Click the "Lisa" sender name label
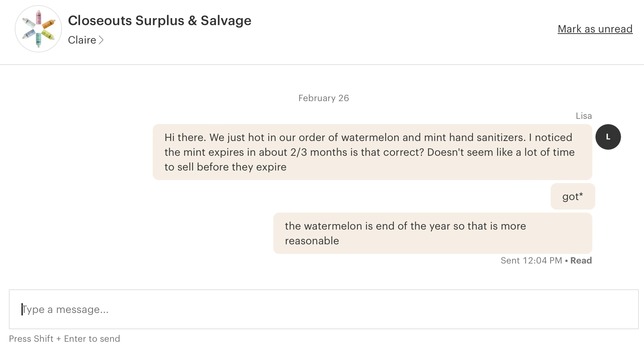The height and width of the screenshot is (358, 644). pos(584,116)
